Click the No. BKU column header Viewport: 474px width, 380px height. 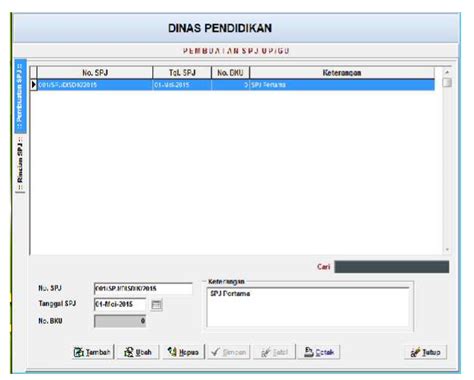(x=230, y=73)
